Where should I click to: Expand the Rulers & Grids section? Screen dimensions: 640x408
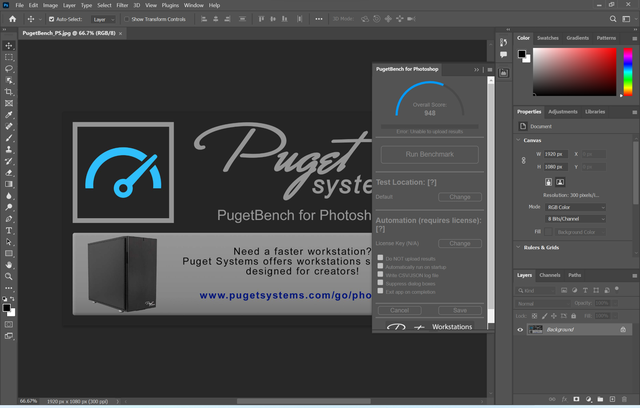tap(518, 247)
